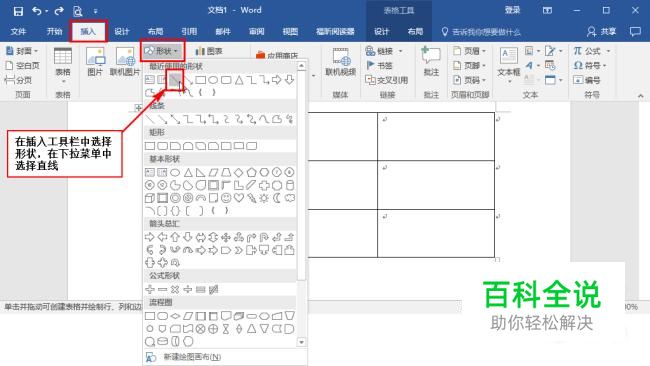
Task: Click the 共享 share button
Action: pyautogui.click(x=602, y=32)
